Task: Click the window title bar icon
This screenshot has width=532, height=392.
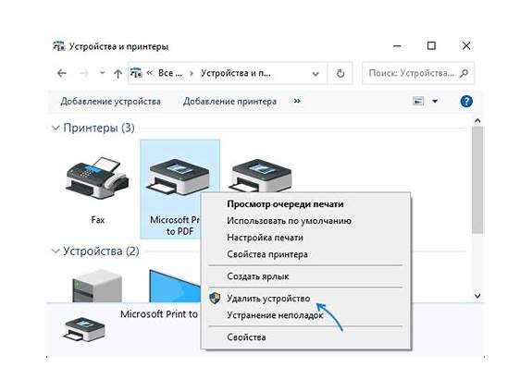Action: click(x=58, y=46)
